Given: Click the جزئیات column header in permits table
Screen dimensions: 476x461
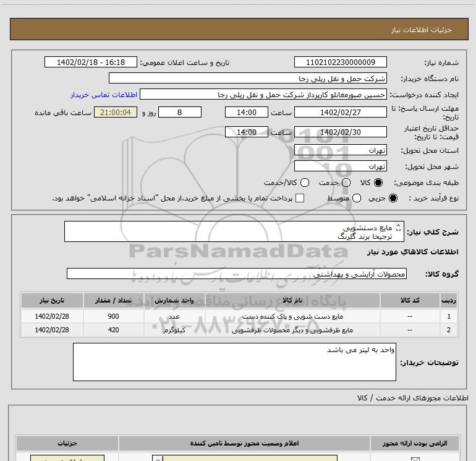Looking at the screenshot, I should 67,444.
